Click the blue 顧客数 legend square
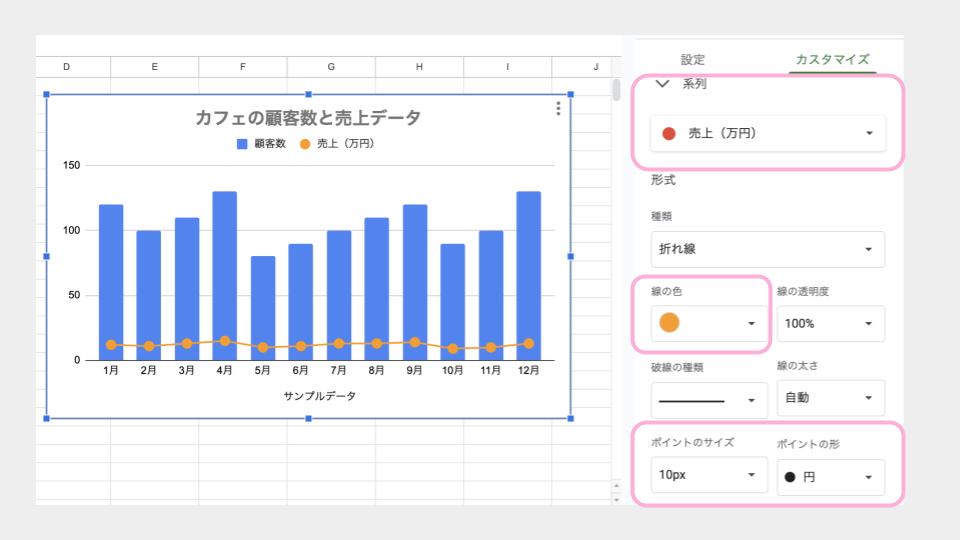Viewport: 960px width, 540px height. (x=242, y=144)
